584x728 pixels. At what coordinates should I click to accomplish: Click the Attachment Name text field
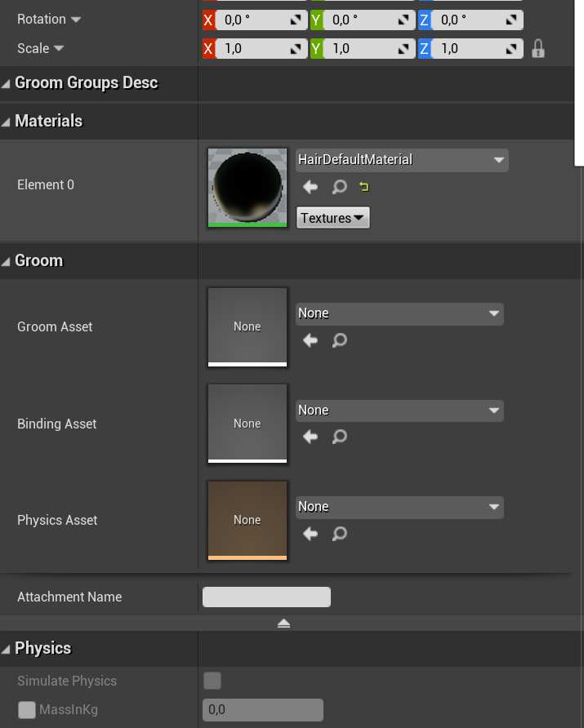tap(266, 597)
